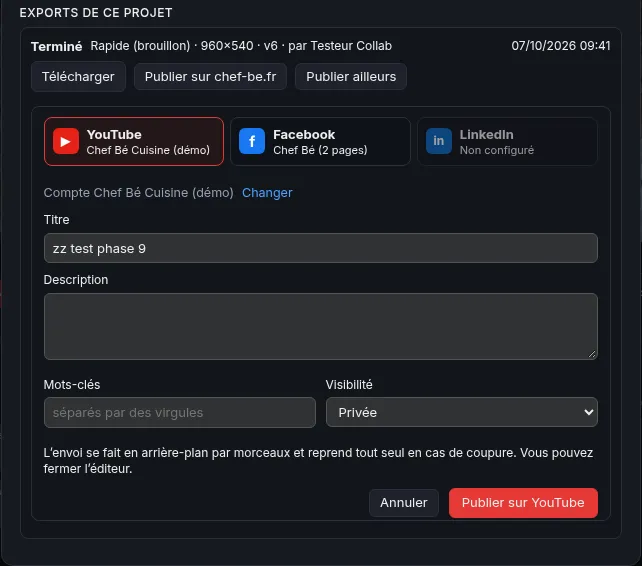This screenshot has width=642, height=566.
Task: Click the LinkedIn logo icon
Action: click(439, 141)
